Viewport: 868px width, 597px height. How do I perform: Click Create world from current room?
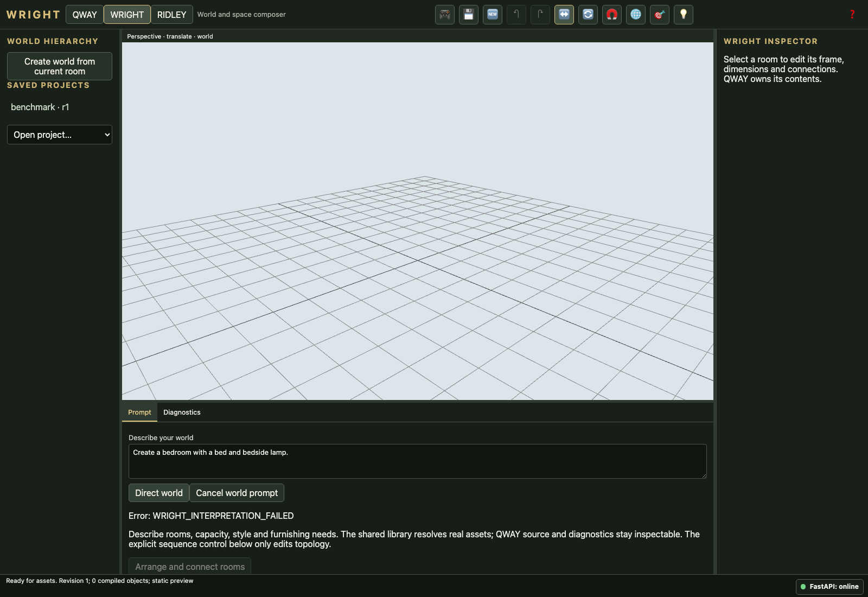tap(60, 66)
